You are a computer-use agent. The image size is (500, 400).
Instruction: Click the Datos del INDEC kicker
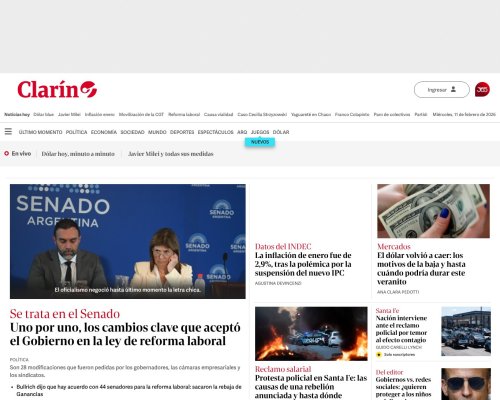pyautogui.click(x=283, y=247)
